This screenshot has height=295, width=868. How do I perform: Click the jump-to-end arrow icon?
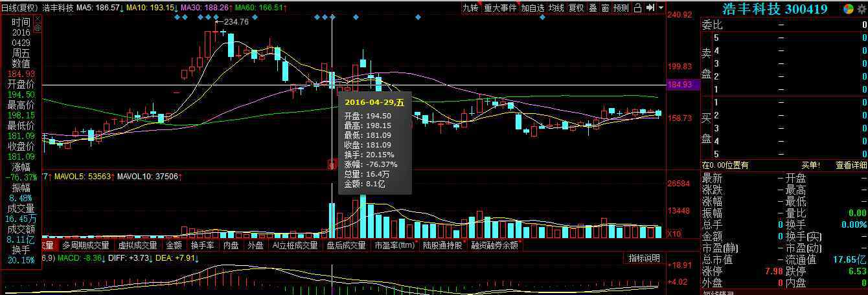pyautogui.click(x=650, y=8)
